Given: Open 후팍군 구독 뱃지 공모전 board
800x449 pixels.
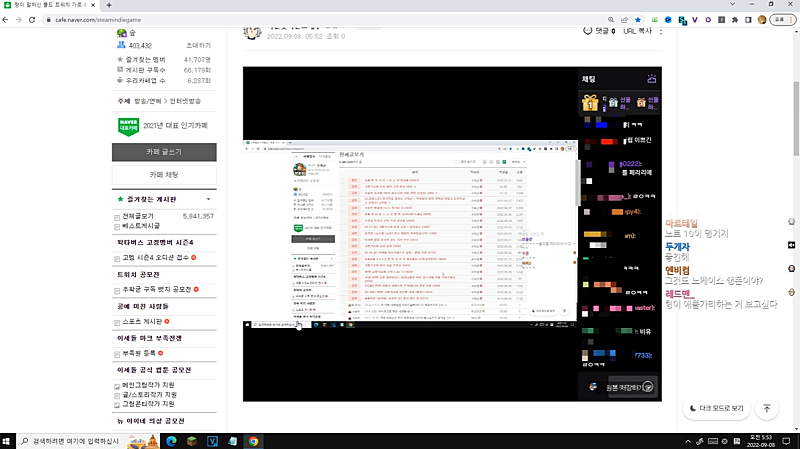Looking at the screenshot, I should tap(157, 289).
